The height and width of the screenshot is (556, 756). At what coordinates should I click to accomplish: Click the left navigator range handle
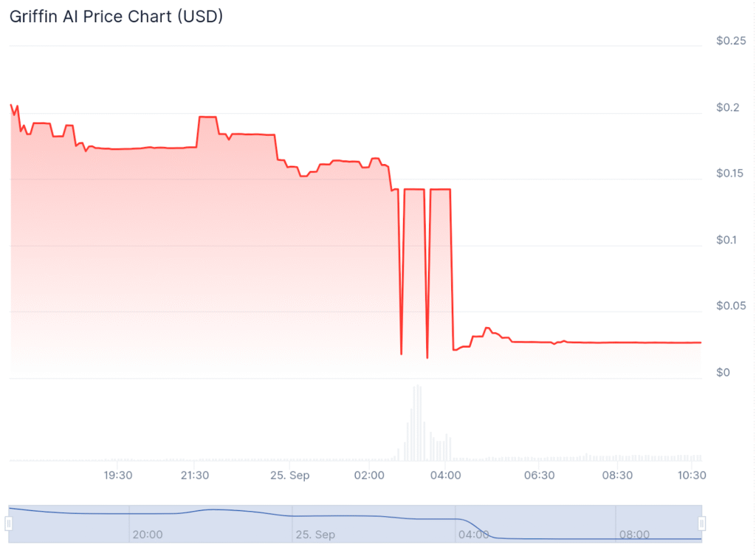click(x=9, y=524)
